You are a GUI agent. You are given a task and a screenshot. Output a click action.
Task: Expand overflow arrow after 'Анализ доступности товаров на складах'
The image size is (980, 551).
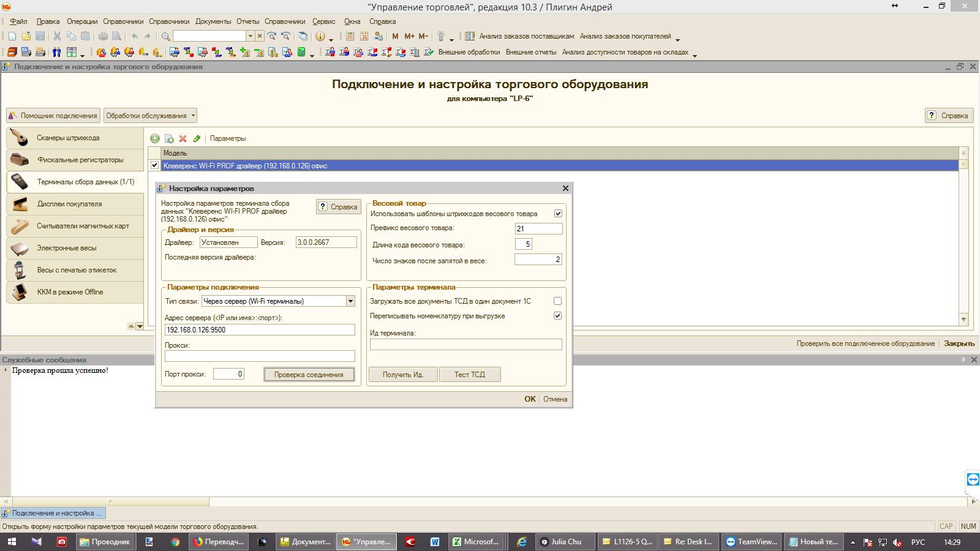pos(695,55)
